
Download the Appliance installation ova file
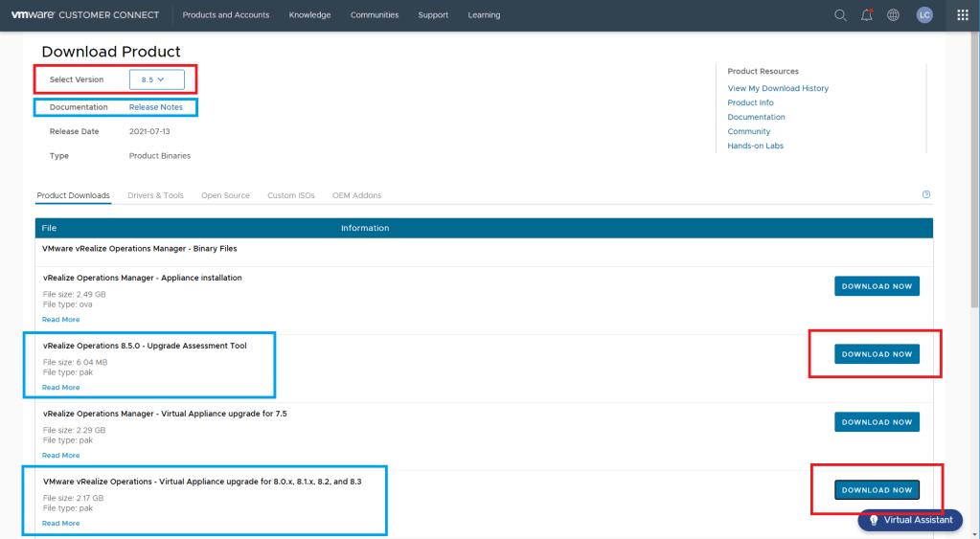pyautogui.click(x=877, y=286)
